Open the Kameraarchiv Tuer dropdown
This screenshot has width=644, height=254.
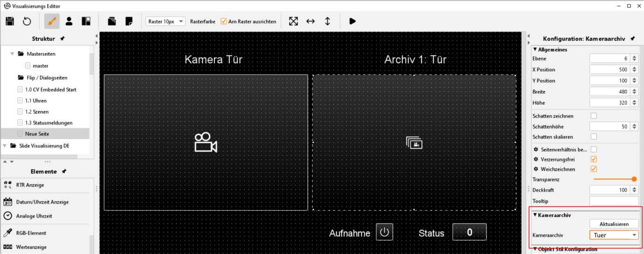(x=634, y=235)
